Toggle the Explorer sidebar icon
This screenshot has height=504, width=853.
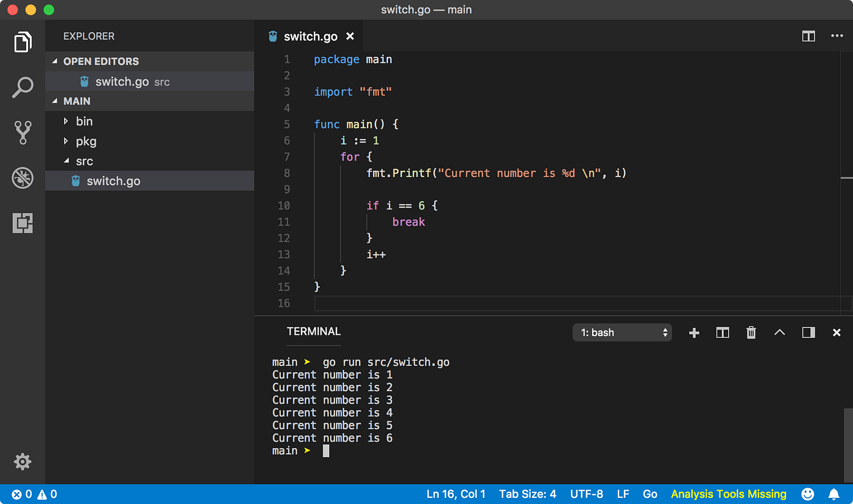coord(23,42)
